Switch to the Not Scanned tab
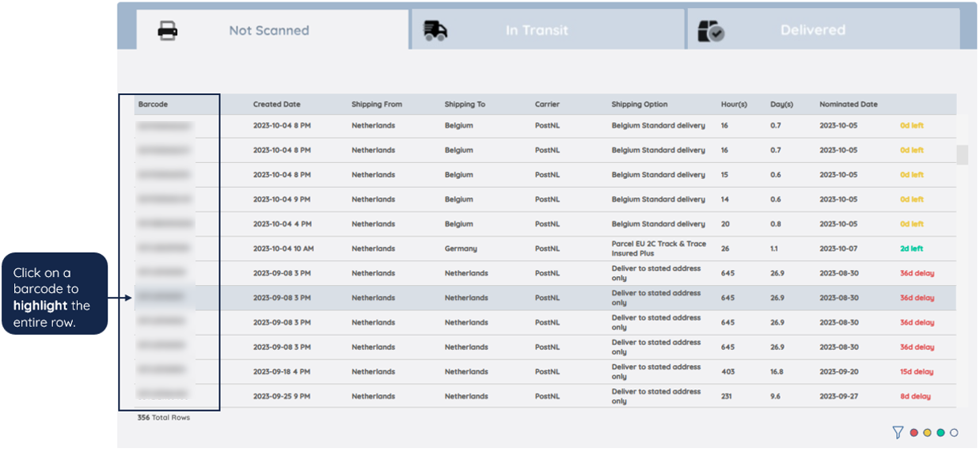This screenshot has width=980, height=452. [272, 30]
